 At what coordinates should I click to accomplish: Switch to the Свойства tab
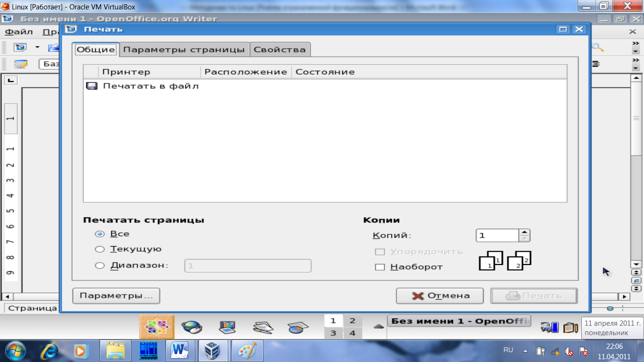(280, 49)
